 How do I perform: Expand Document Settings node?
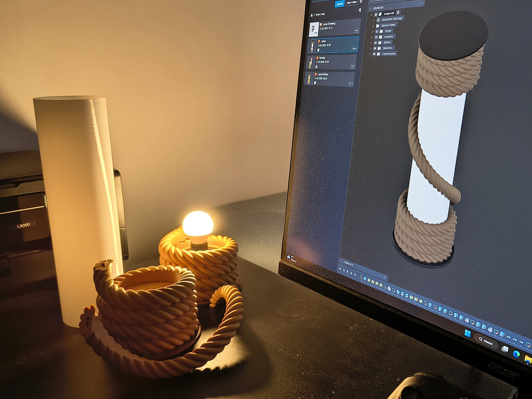(x=374, y=20)
